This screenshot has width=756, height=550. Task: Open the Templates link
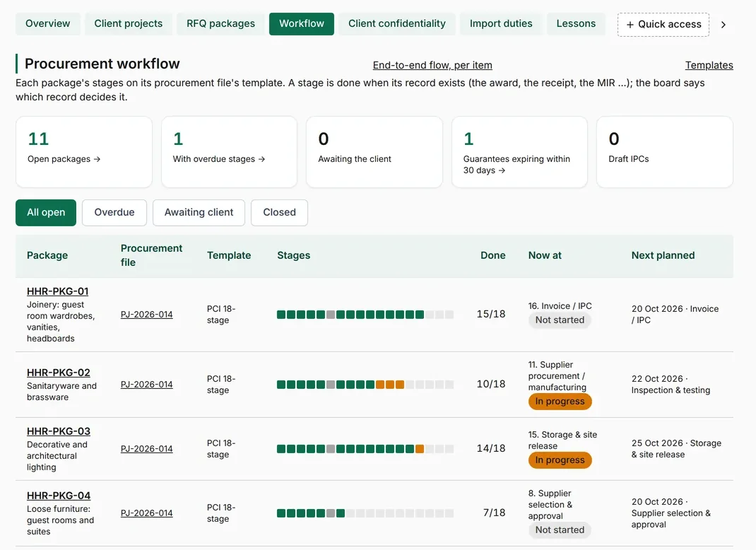[x=709, y=65]
